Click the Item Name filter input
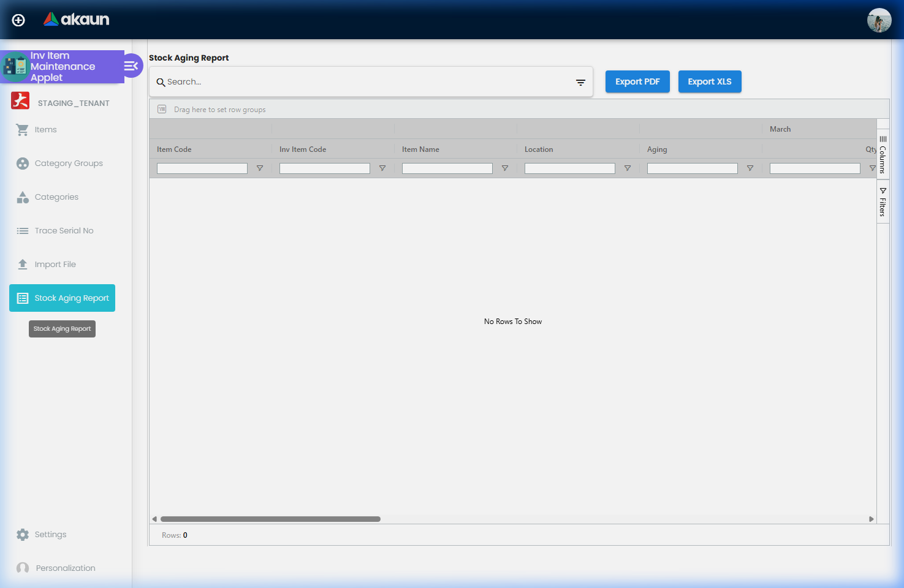904x588 pixels. pyautogui.click(x=447, y=168)
